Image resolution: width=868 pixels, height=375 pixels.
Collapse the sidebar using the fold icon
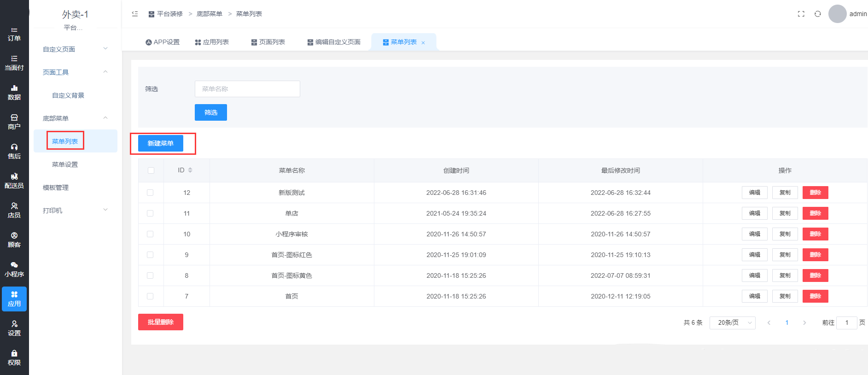(135, 14)
